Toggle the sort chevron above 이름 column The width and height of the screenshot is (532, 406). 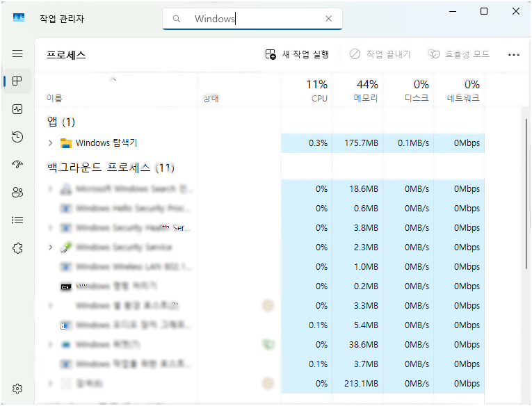(113, 80)
